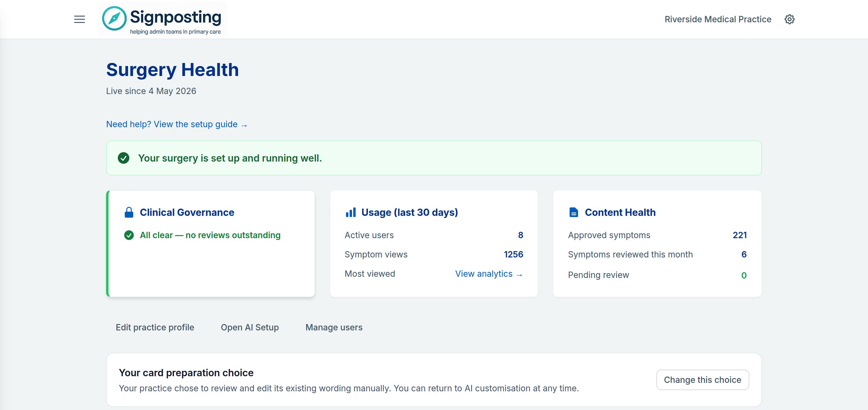The height and width of the screenshot is (410, 868).
Task: Click the Usage bar chart icon
Action: 351,213
